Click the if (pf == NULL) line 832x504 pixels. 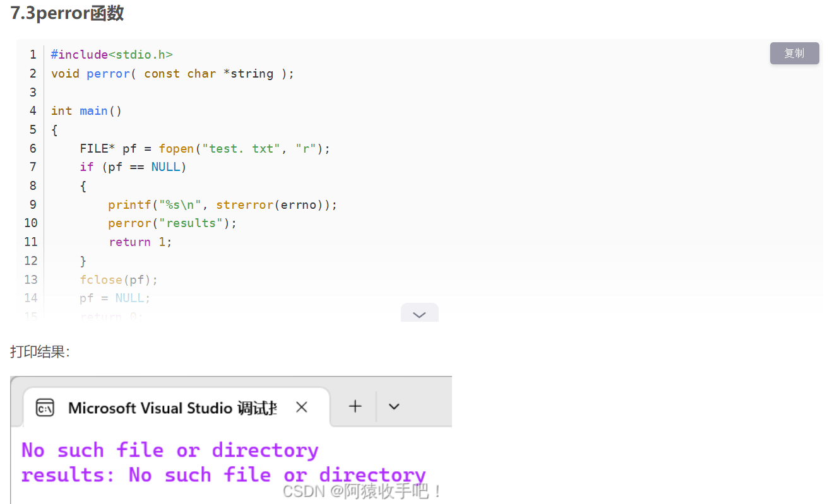[133, 167]
